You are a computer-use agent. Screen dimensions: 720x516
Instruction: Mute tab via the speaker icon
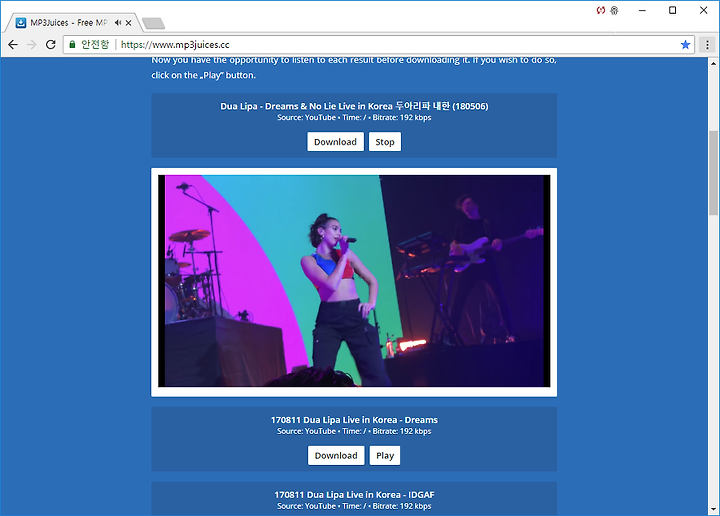pyautogui.click(x=118, y=22)
